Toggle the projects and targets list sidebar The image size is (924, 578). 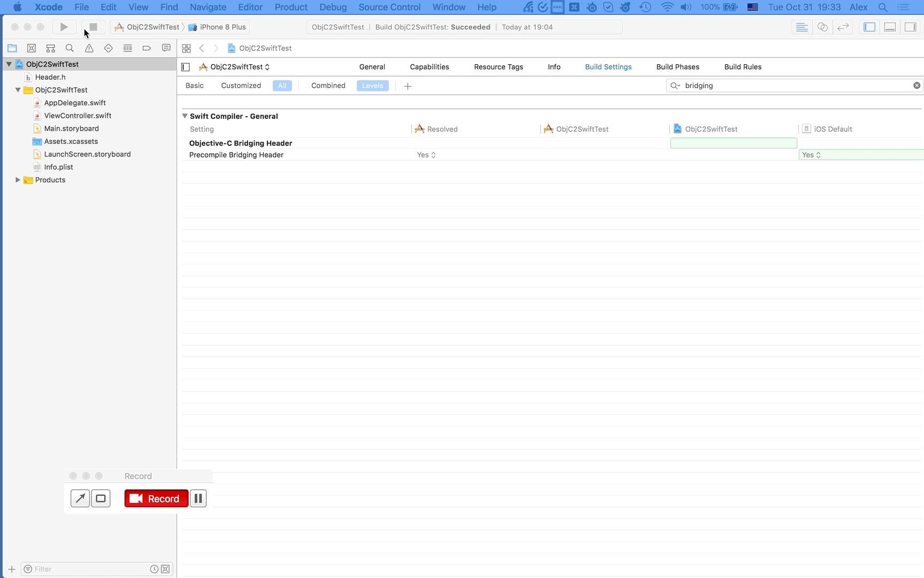pyautogui.click(x=186, y=67)
